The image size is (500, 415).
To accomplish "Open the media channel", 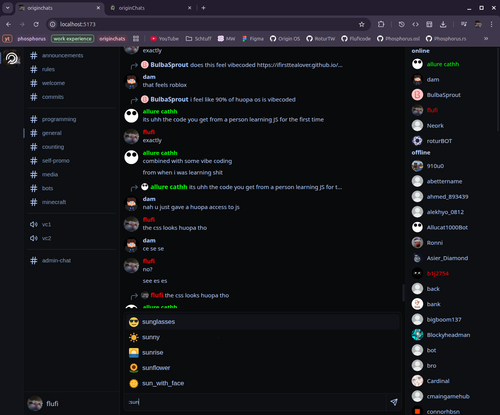I will pyautogui.click(x=71, y=174).
